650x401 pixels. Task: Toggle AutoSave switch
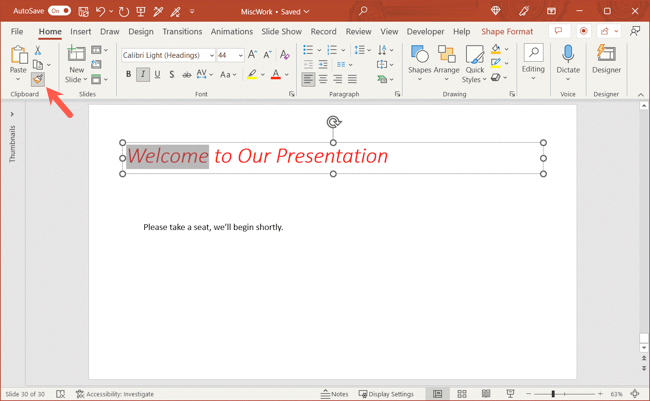tap(59, 11)
